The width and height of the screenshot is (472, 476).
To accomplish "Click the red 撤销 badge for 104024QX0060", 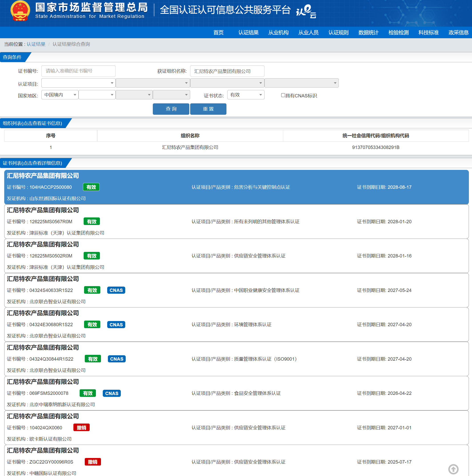I will 81,428.
